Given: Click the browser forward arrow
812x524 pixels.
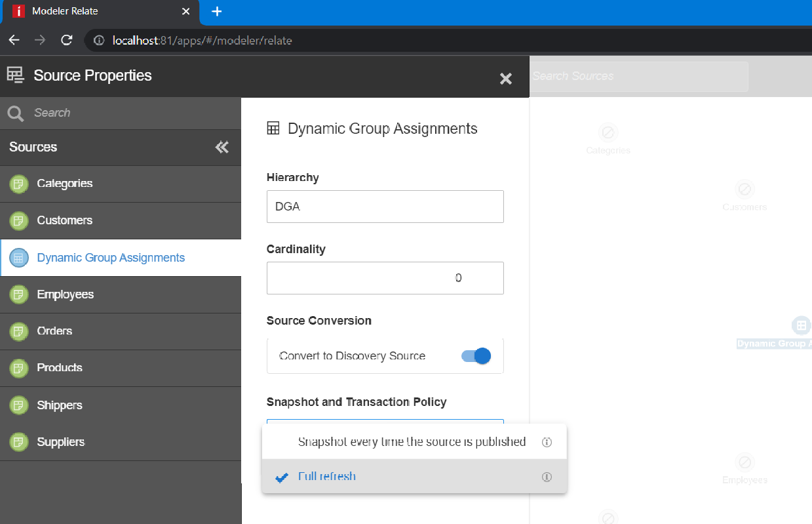Looking at the screenshot, I should (x=40, y=40).
